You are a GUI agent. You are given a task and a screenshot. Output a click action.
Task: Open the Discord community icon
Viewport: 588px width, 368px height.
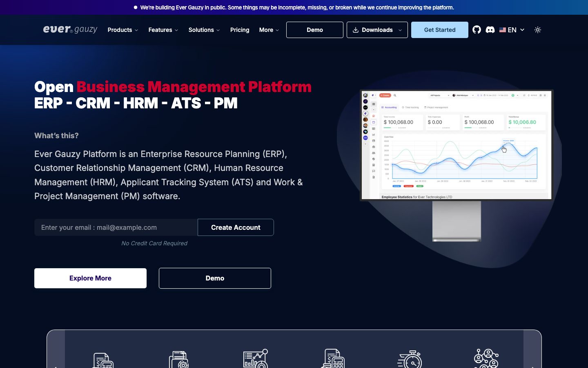pos(490,30)
